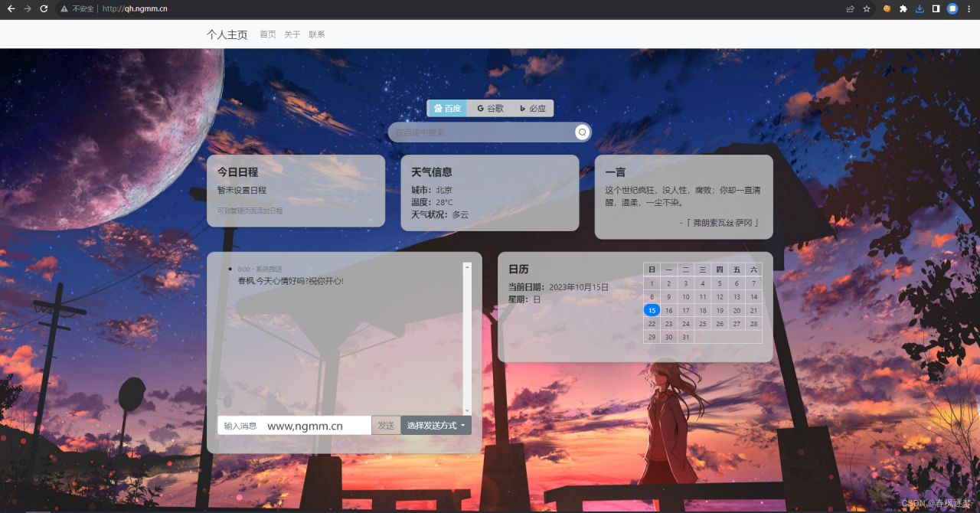Open the cookie extension icon
This screenshot has width=980, height=513.
pos(887,9)
